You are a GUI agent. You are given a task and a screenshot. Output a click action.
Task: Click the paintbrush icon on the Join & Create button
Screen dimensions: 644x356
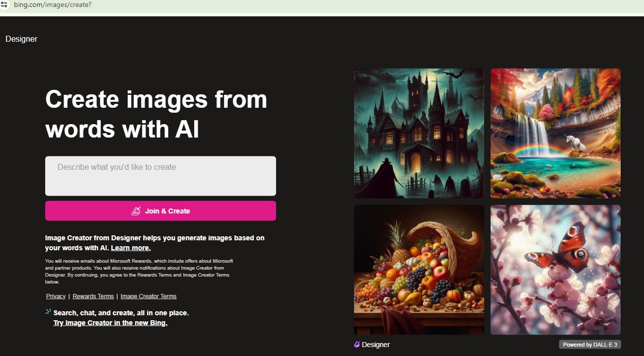[x=136, y=211]
